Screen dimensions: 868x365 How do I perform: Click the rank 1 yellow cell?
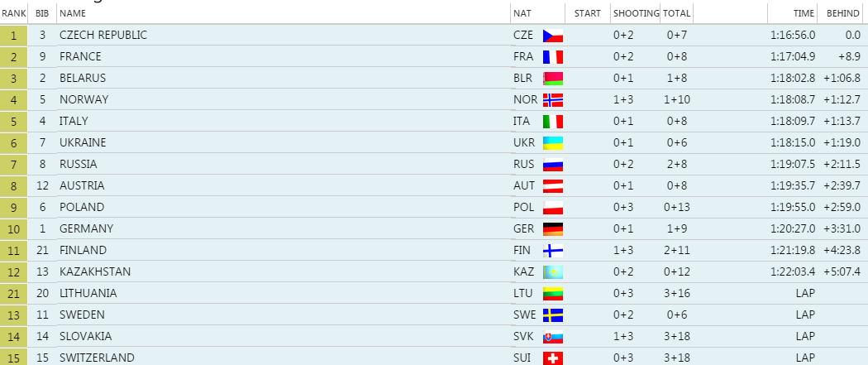click(x=14, y=35)
